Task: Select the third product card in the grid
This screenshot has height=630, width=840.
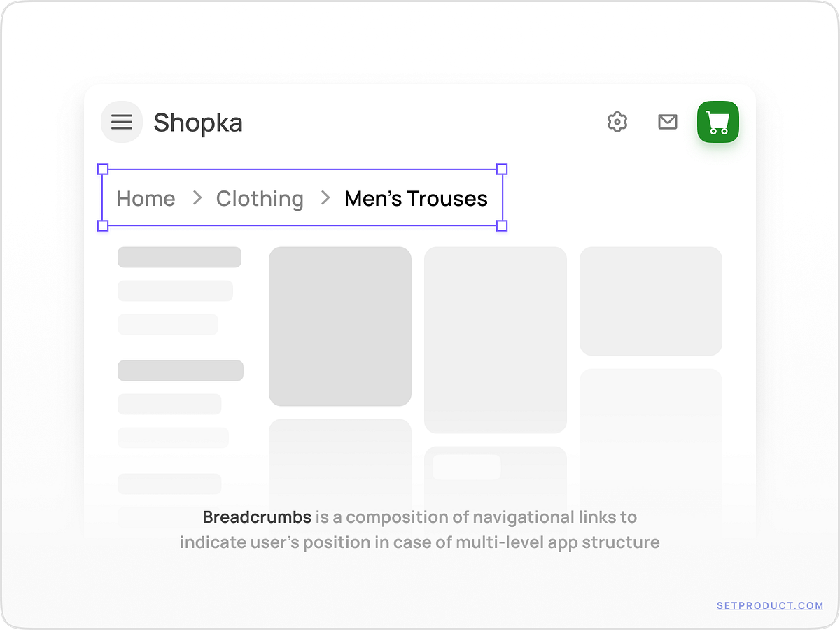Action: [x=650, y=300]
